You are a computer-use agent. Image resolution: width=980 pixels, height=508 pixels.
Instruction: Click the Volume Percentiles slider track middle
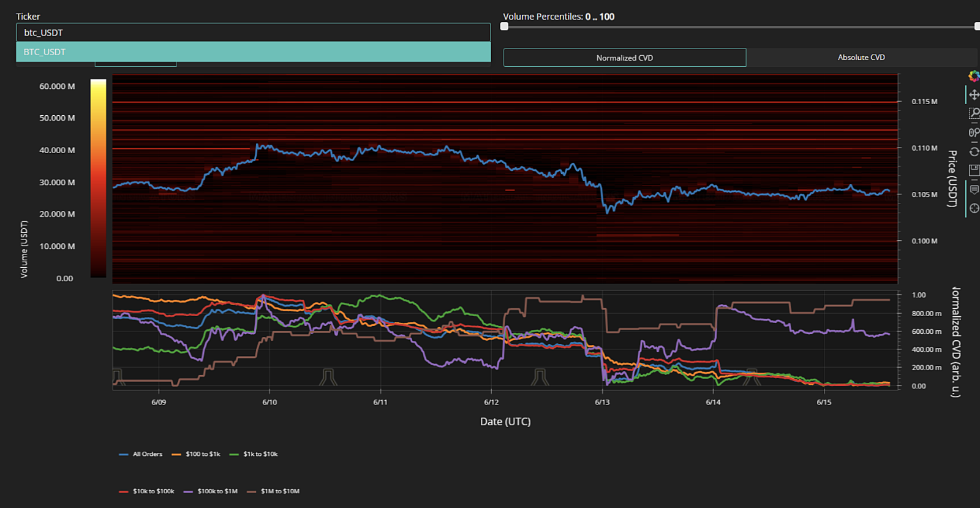(741, 27)
